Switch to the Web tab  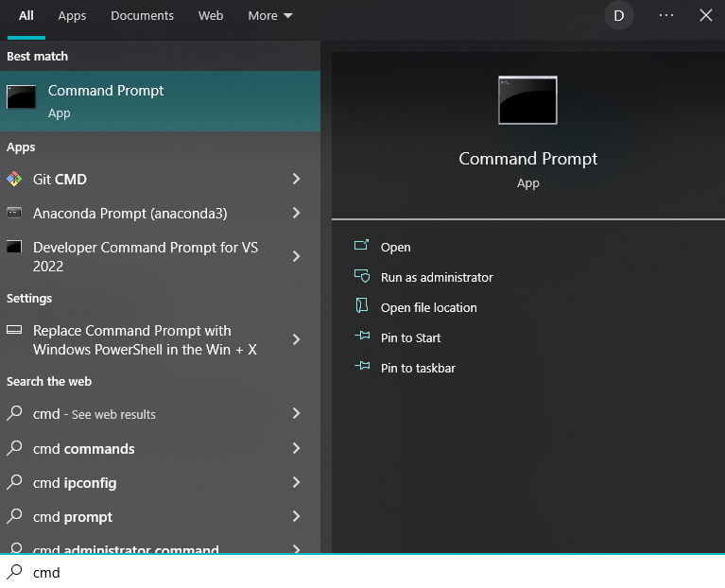point(211,16)
